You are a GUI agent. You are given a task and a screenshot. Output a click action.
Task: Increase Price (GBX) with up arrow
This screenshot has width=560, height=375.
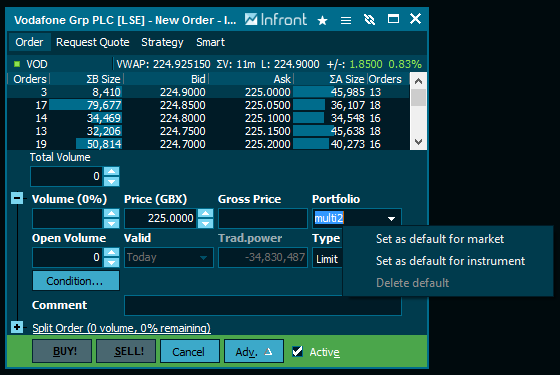click(x=205, y=213)
